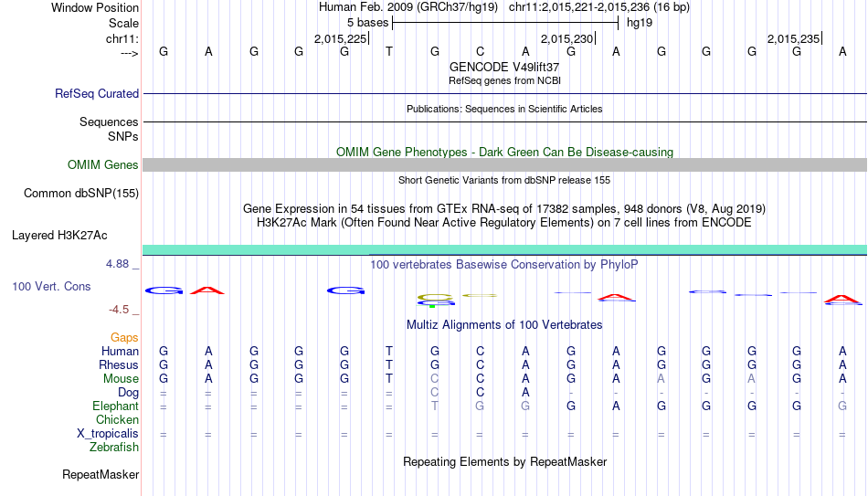
Task: Open H3K27Ac Mark on 7 cell lines title
Action: (504, 223)
